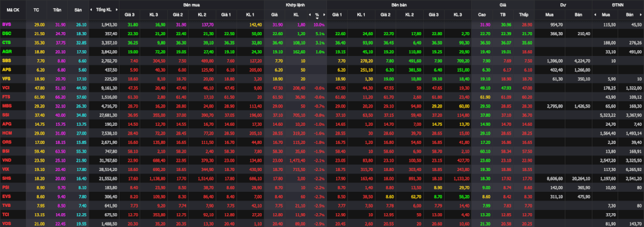Image resolution: width=644 pixels, height=227 pixels.
Task: Toggle the % column sort indicator
Action: tap(317, 18)
